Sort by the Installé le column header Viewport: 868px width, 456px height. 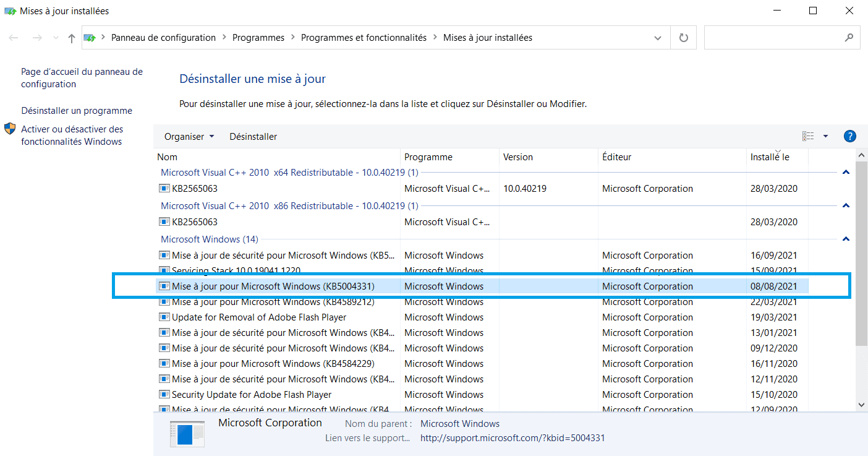777,157
